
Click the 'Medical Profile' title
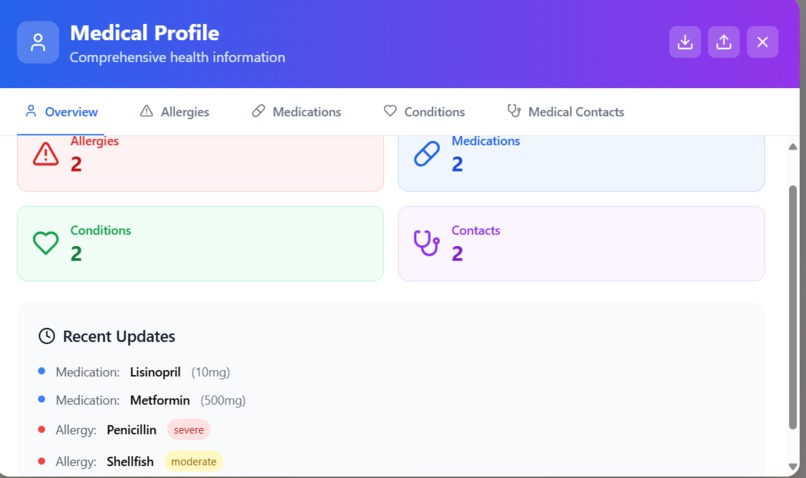(144, 33)
